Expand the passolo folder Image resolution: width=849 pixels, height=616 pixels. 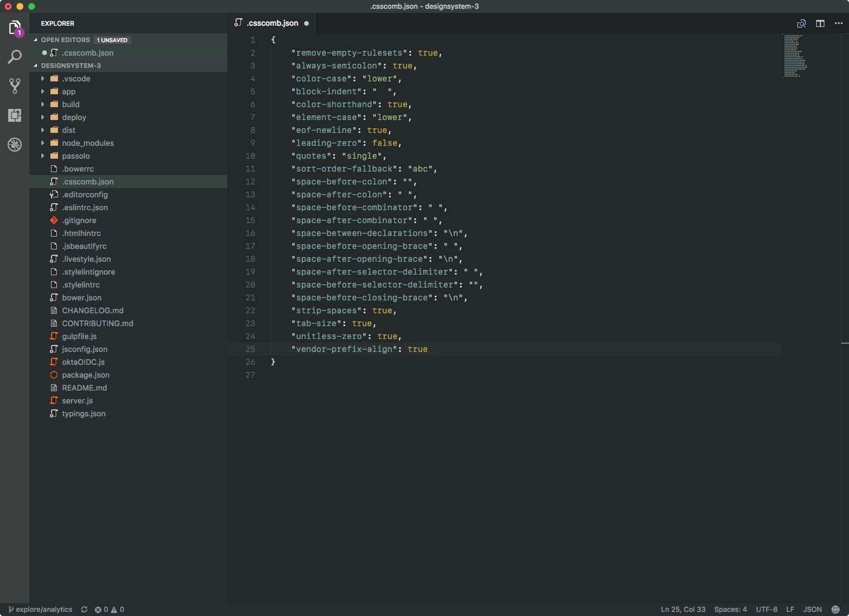point(43,156)
